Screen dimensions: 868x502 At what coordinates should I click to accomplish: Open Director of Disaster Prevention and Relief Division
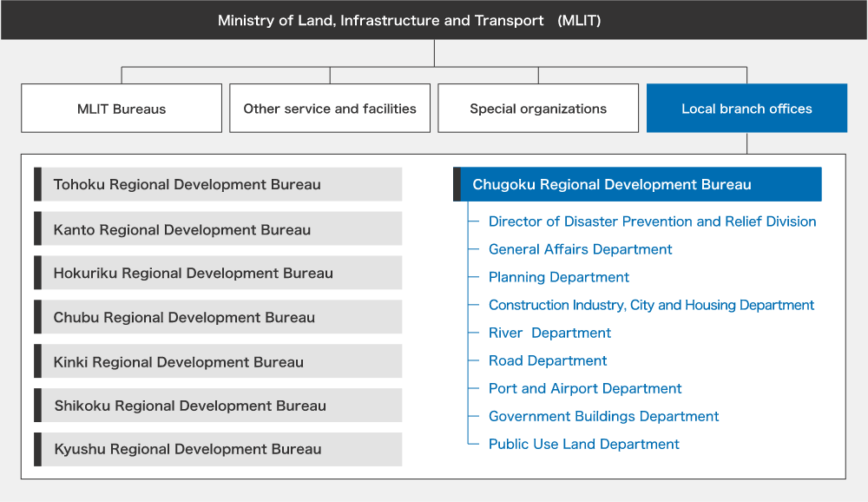tap(652, 221)
